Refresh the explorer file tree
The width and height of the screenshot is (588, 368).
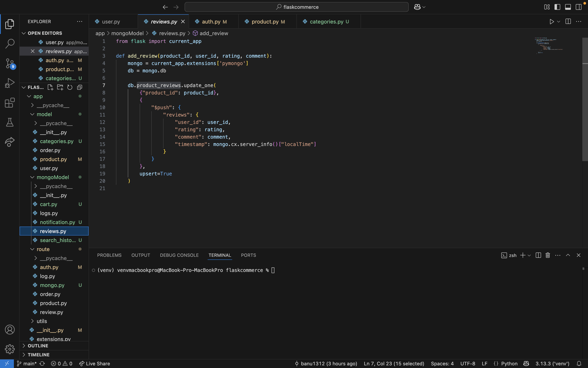coord(70,87)
